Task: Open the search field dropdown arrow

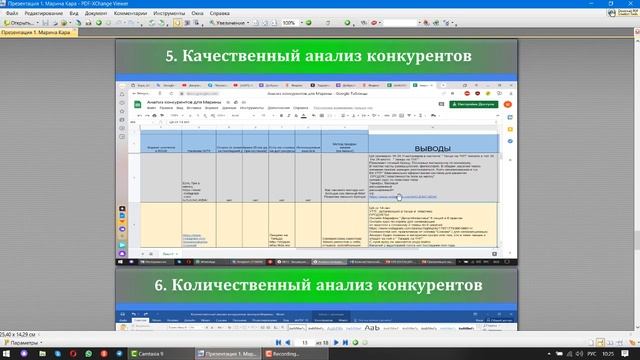Action: [x=419, y=23]
